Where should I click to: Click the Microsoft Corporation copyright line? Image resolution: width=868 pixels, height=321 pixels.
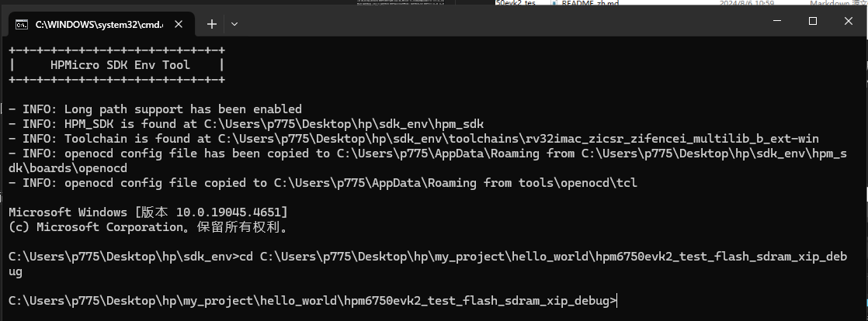point(149,227)
